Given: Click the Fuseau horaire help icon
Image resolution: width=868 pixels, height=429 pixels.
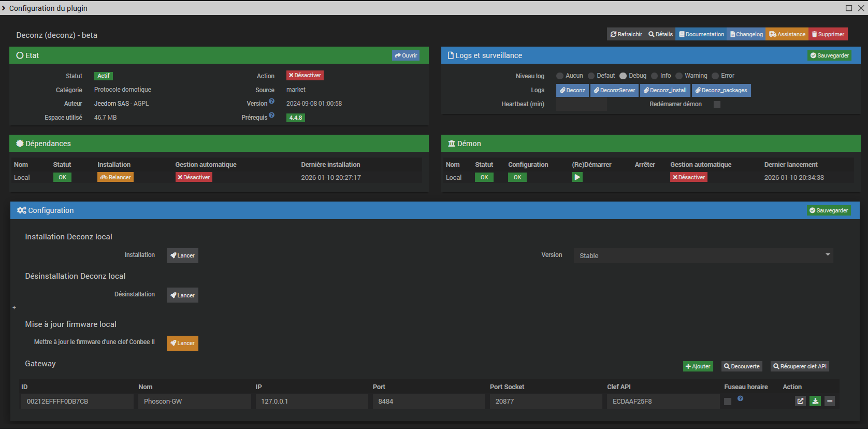Looking at the screenshot, I should click(x=741, y=398).
